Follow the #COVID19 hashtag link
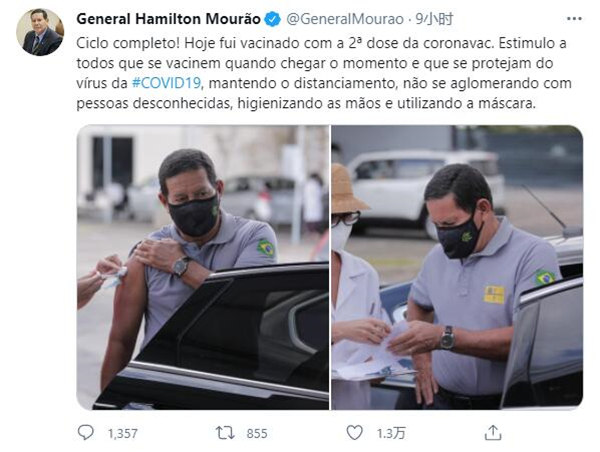 (166, 83)
